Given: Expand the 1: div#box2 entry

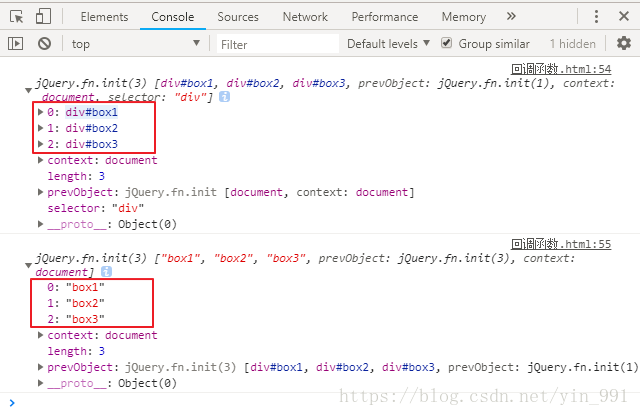Looking at the screenshot, I should [x=40, y=128].
